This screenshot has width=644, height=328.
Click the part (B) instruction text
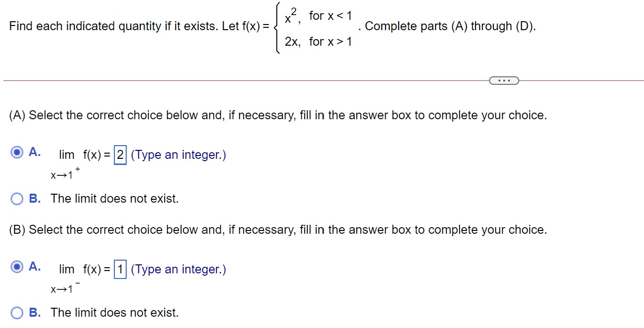(278, 230)
